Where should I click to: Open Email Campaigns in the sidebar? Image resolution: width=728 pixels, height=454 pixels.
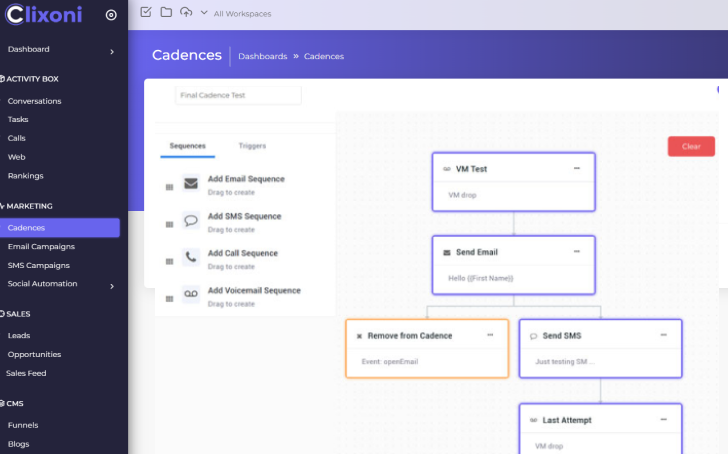pos(41,246)
